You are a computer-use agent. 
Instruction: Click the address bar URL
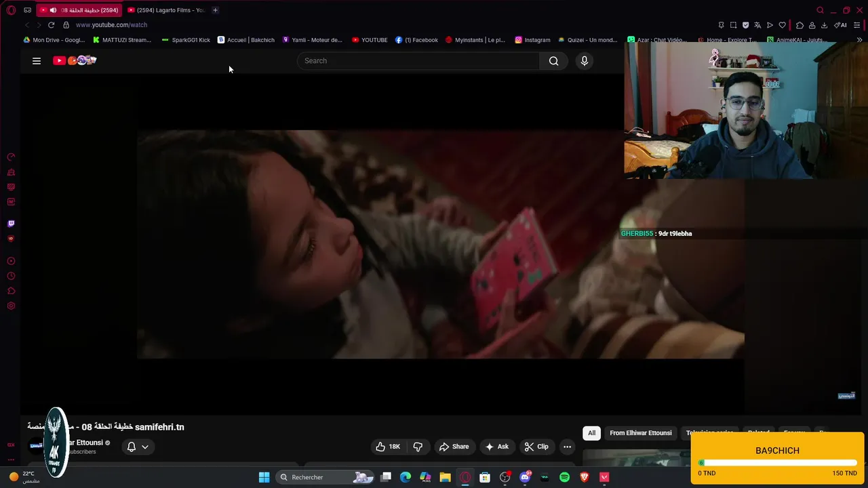pyautogui.click(x=111, y=25)
